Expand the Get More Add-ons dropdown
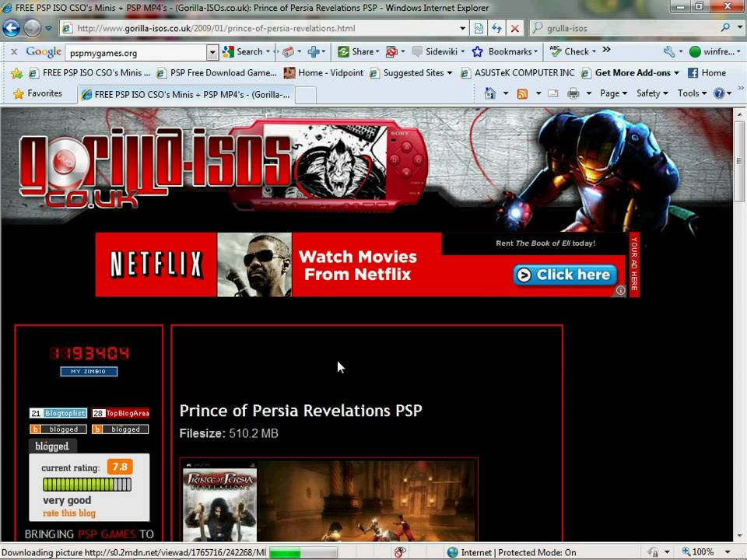 676,73
